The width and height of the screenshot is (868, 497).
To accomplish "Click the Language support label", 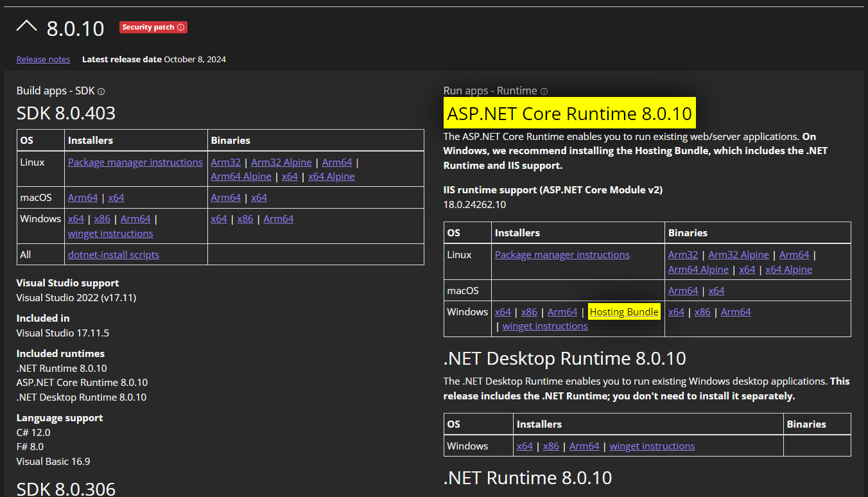I will [60, 418].
